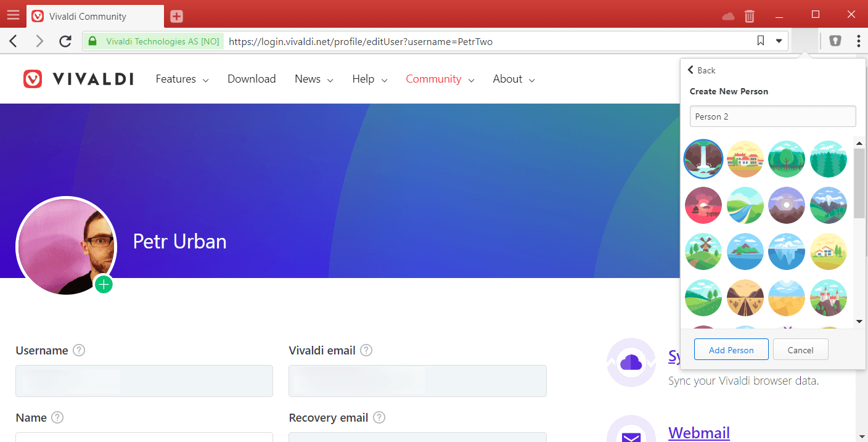Click avatar list scroll down arrow
Screen dimensions: 868x442
click(859, 321)
